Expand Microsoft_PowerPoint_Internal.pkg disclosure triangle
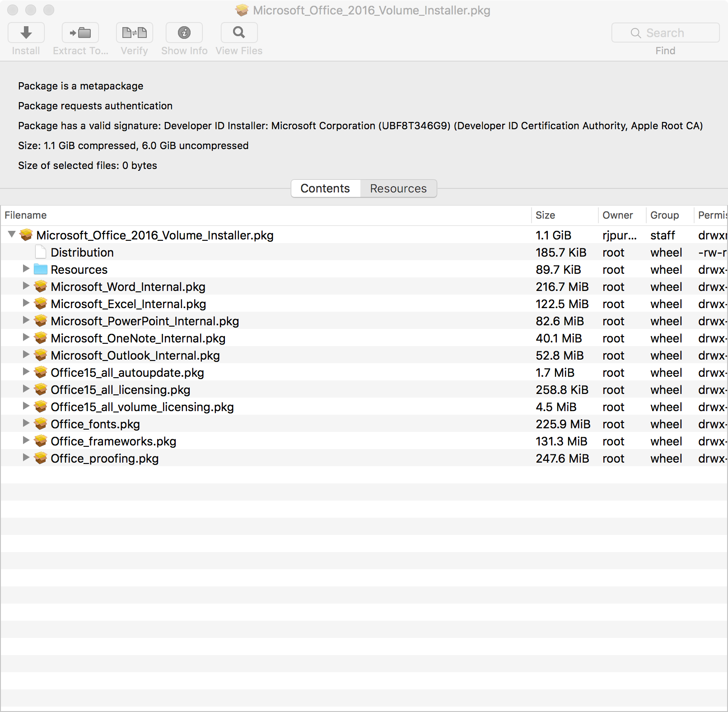This screenshot has width=728, height=712. coord(26,320)
